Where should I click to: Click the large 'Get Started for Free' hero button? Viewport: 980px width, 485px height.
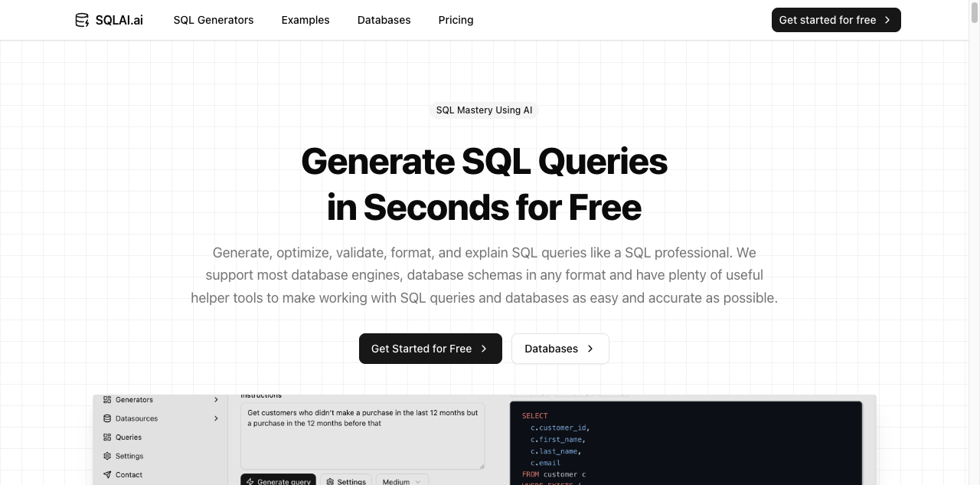[x=430, y=349]
